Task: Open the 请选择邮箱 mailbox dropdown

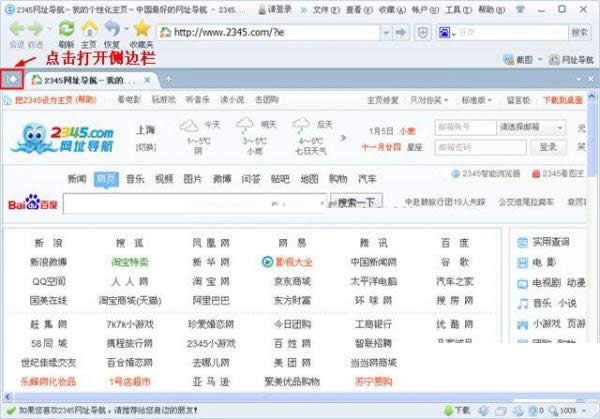Action: 531,127
